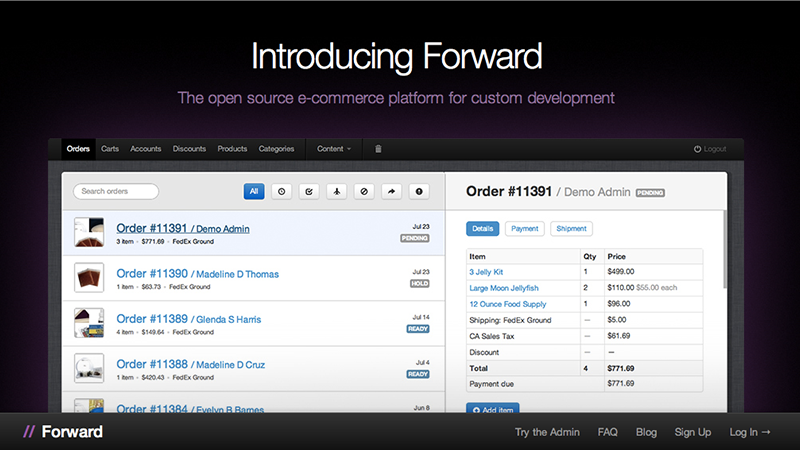This screenshot has height=450, width=800.
Task: Open the Blog footer link
Action: click(646, 432)
